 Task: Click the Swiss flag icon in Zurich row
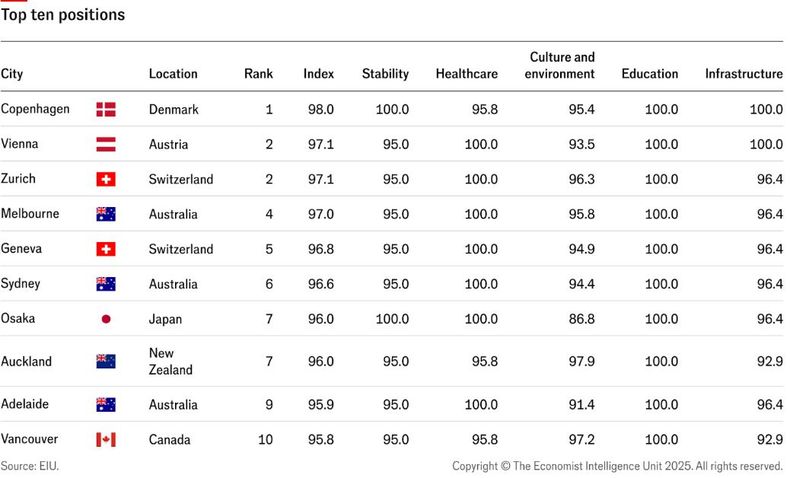tap(106, 179)
